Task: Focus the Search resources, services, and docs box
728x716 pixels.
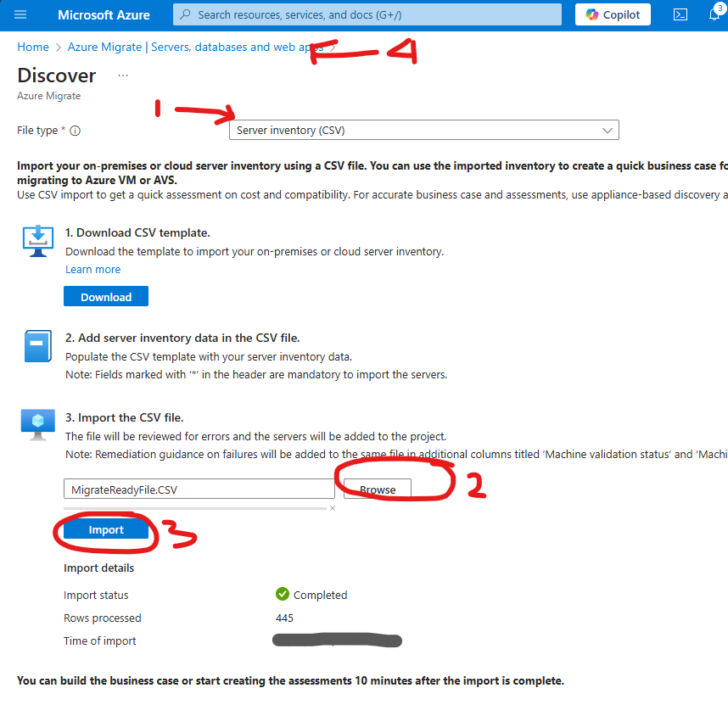Action: (367, 15)
